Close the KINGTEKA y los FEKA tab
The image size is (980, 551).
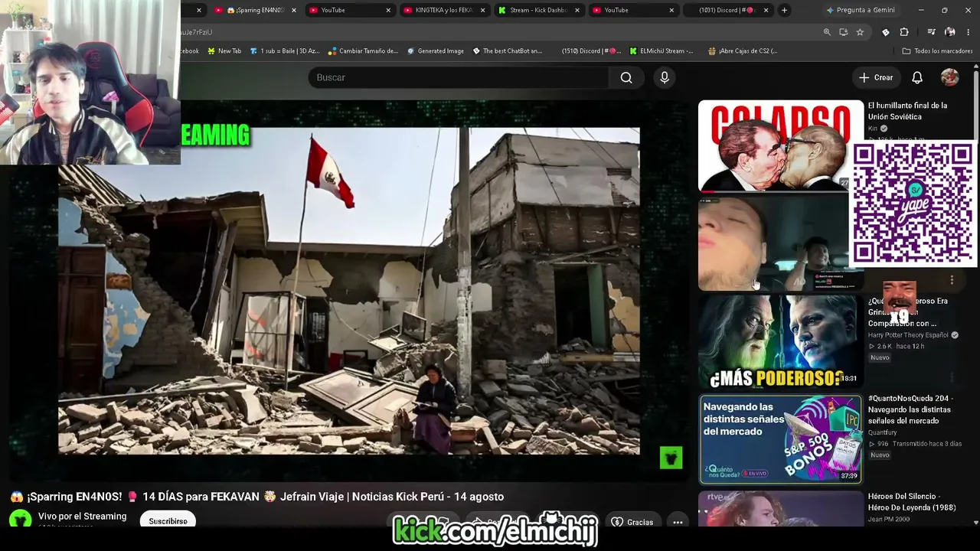click(x=483, y=10)
